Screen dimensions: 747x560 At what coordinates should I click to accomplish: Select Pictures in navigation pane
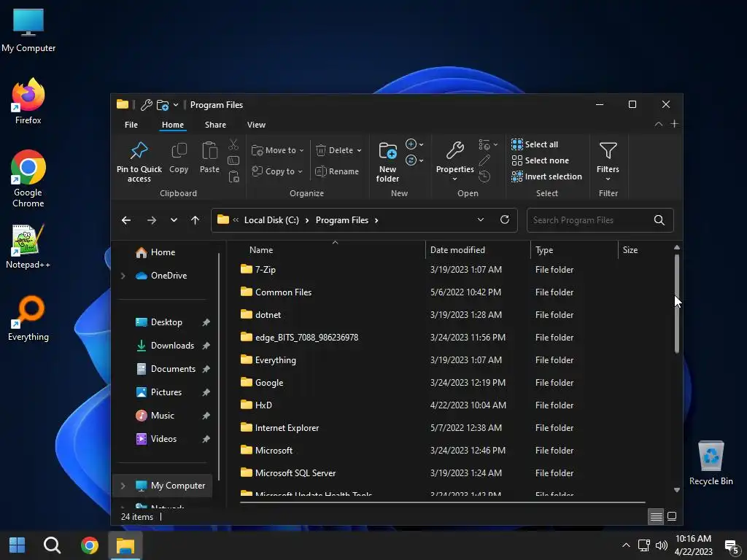click(165, 392)
